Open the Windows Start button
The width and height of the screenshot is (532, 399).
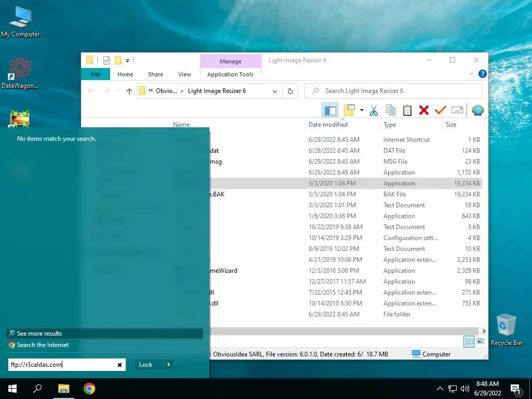(12, 389)
